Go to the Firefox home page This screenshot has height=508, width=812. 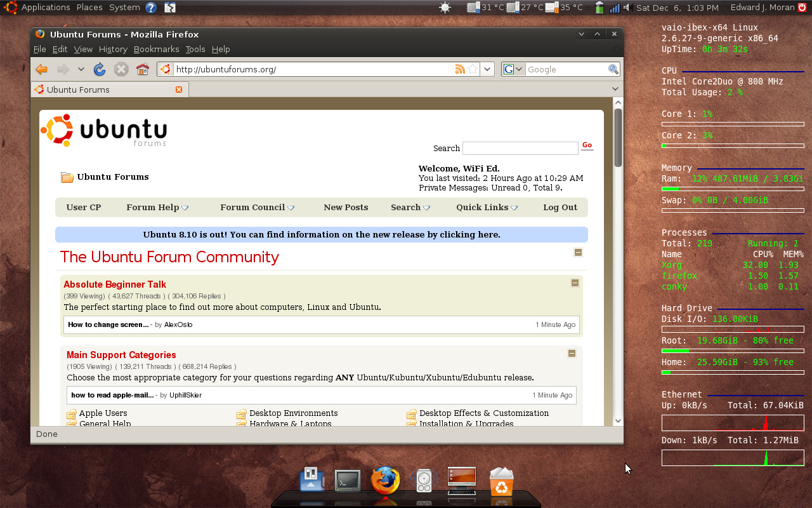click(x=143, y=69)
